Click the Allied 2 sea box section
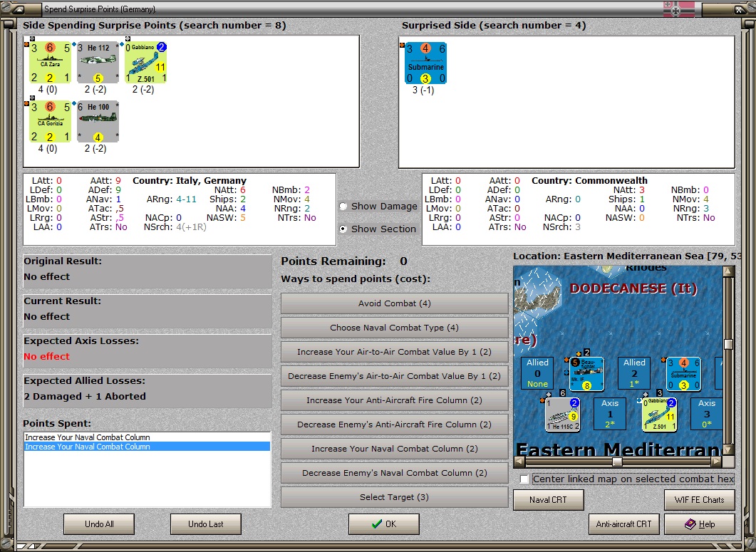 (x=634, y=373)
